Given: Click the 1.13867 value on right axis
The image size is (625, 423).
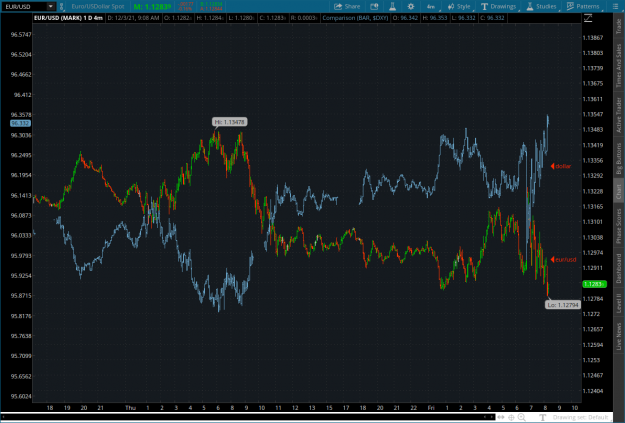Looking at the screenshot, I should coord(593,38).
